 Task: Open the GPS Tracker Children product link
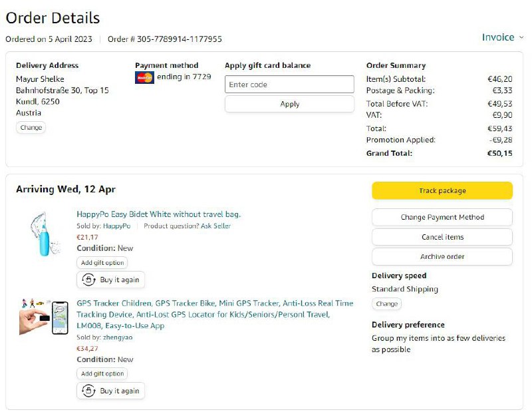pyautogui.click(x=215, y=304)
